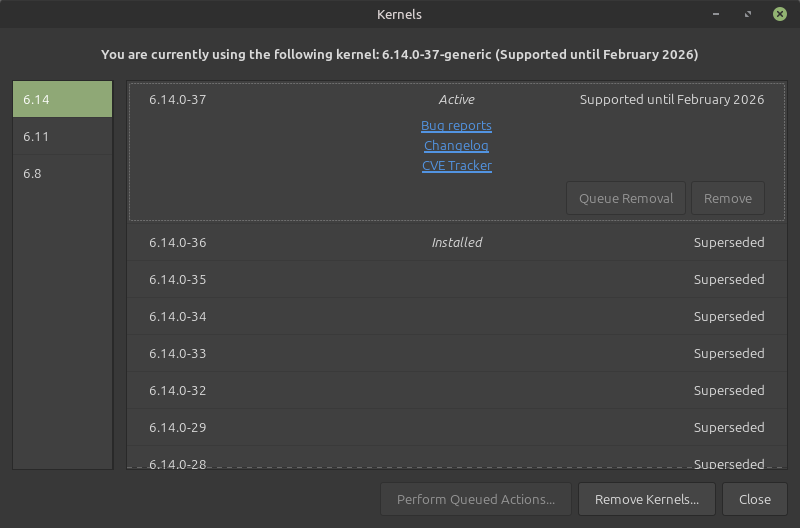This screenshot has width=800, height=528.
Task: Switch to the 6.11 kernel series
Action: coord(62,137)
